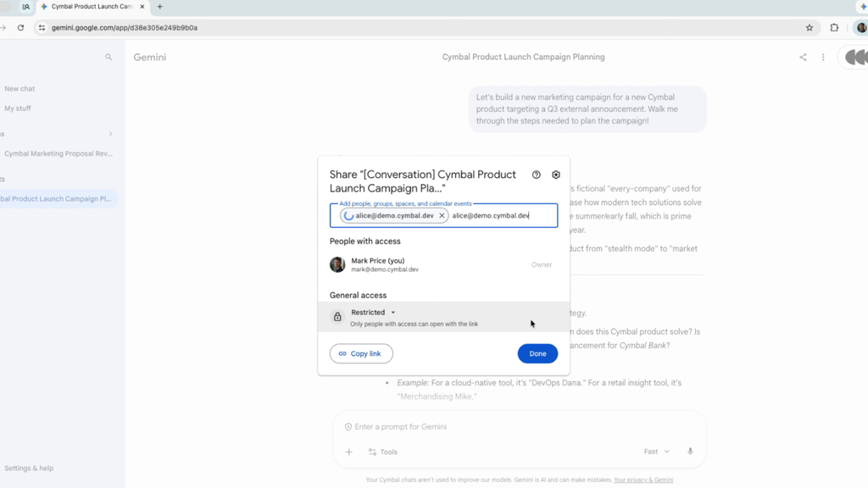Viewport: 868px width, 488px height.
Task: Open the Restricted access dropdown
Action: tap(373, 312)
